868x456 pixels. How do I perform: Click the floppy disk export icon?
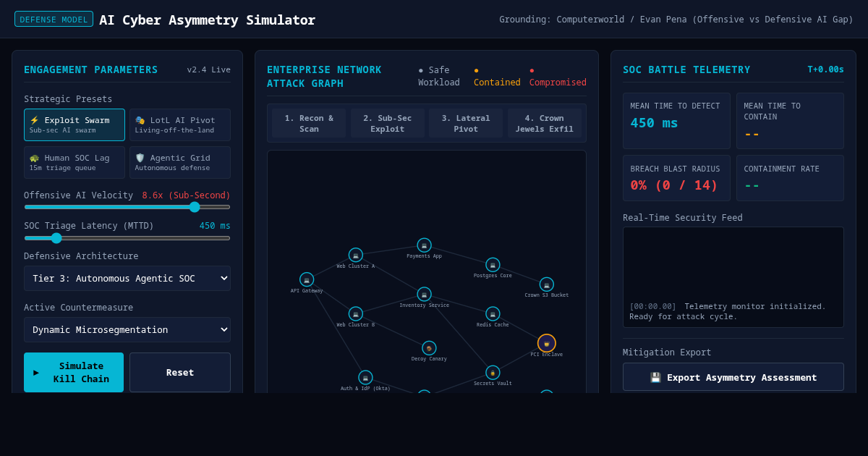(655, 377)
